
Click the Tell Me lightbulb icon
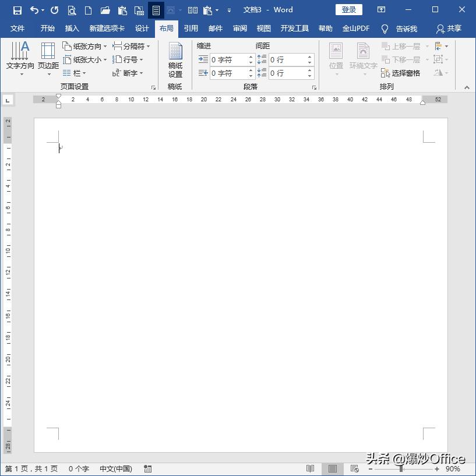(x=385, y=29)
